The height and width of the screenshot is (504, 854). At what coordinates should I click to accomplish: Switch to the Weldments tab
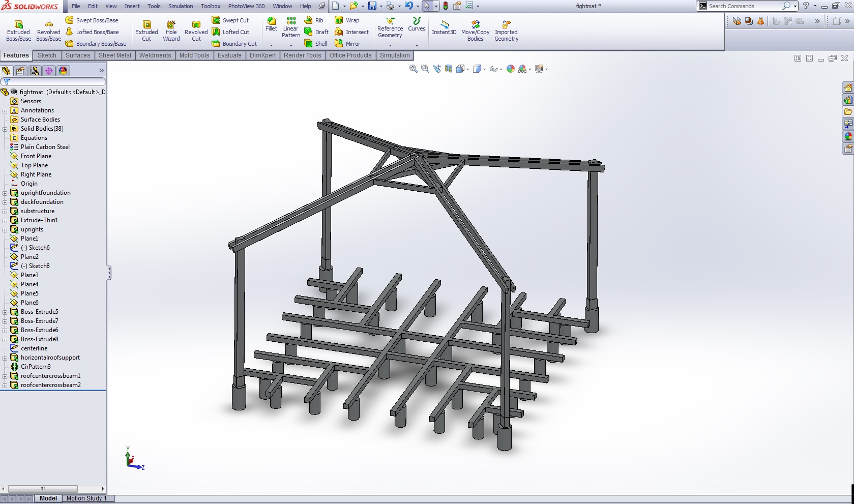coord(155,55)
